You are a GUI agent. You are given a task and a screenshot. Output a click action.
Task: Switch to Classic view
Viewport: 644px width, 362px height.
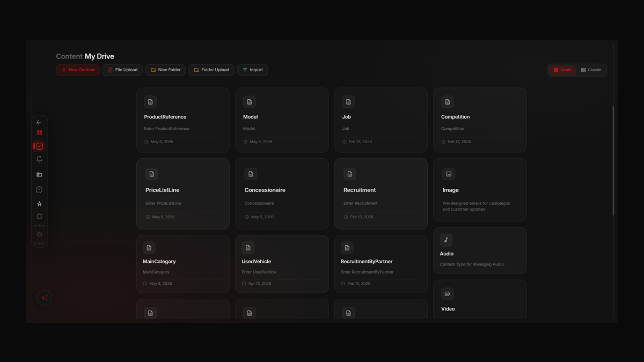[591, 70]
